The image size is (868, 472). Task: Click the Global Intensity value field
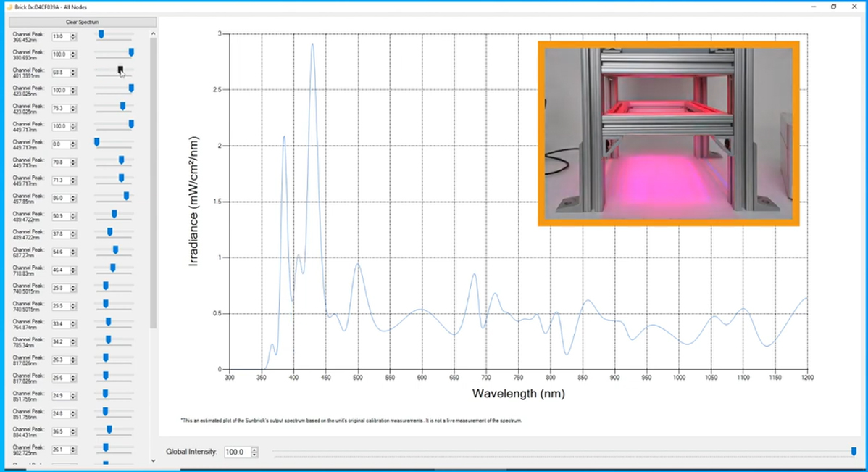tap(238, 452)
